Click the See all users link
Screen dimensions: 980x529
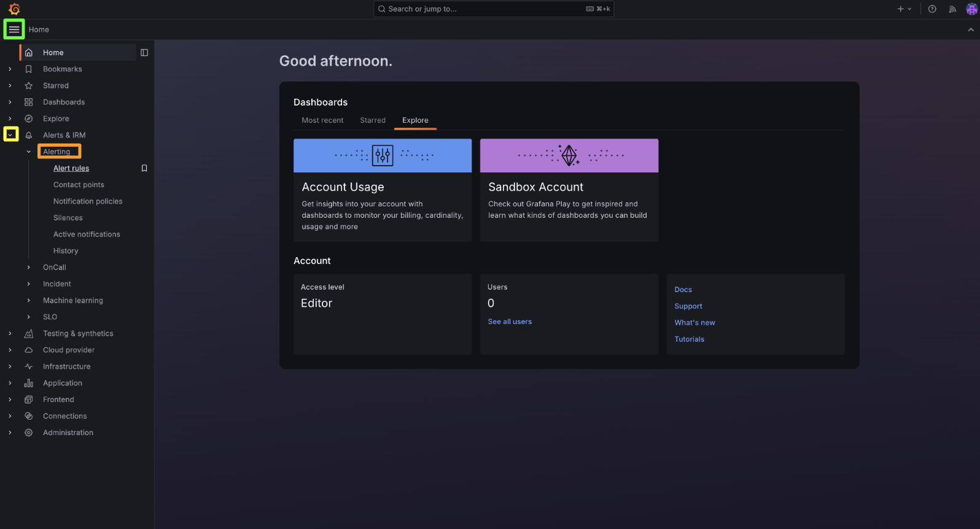coord(510,322)
